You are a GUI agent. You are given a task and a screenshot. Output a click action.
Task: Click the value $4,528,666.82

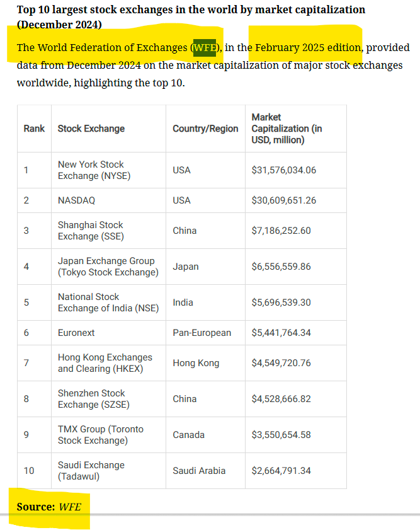tap(281, 398)
